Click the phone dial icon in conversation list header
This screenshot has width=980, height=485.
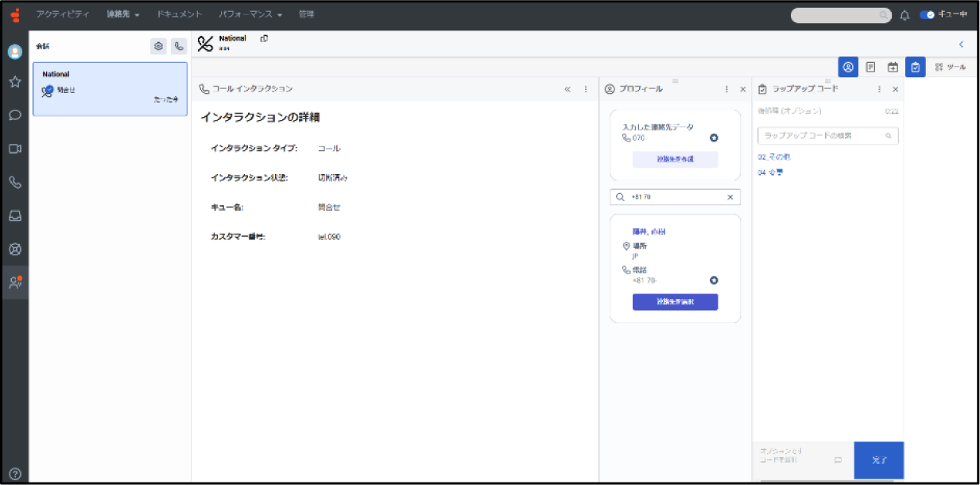click(x=178, y=46)
